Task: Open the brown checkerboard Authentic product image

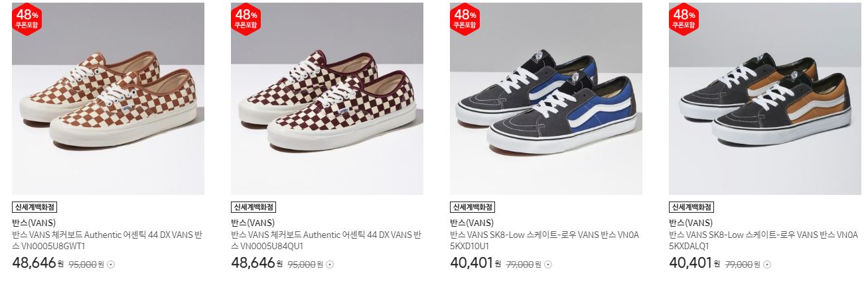Action: (x=108, y=99)
